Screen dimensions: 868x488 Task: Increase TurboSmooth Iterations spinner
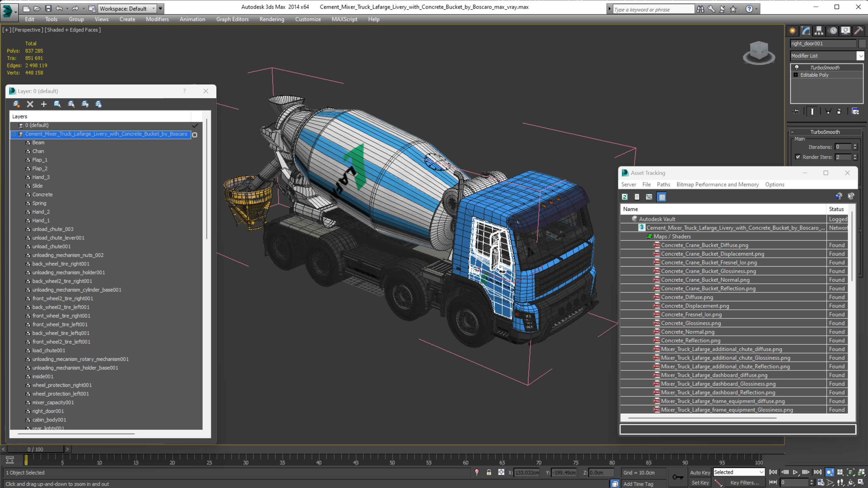pyautogui.click(x=855, y=145)
